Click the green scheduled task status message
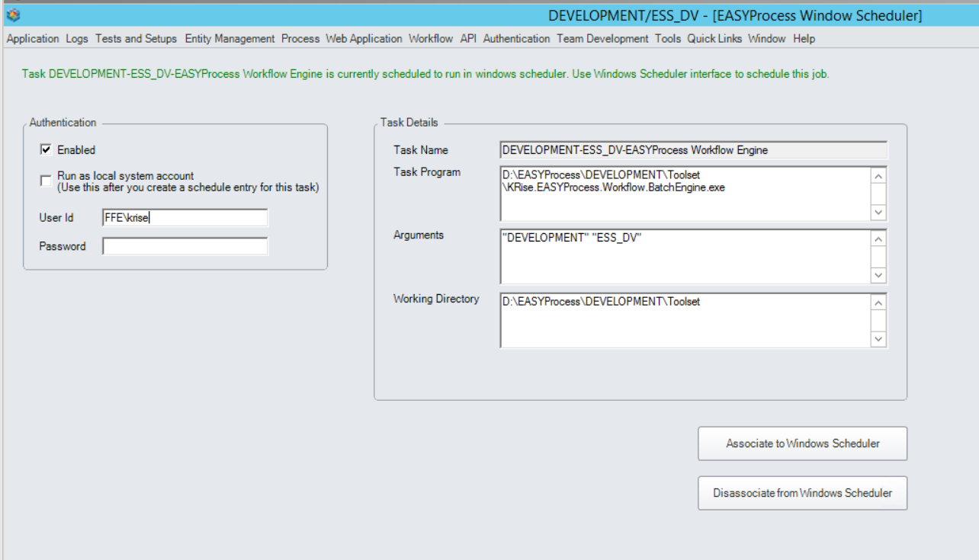Screen dimensions: 979x560 [425, 75]
